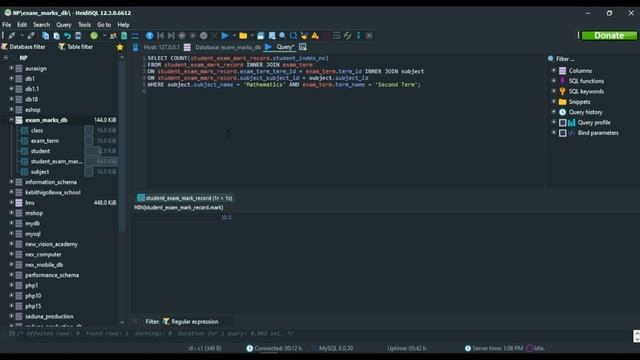Screen dimensions: 640x360
Task: Open the run query dropdown arrow
Action: (x=234, y=36)
